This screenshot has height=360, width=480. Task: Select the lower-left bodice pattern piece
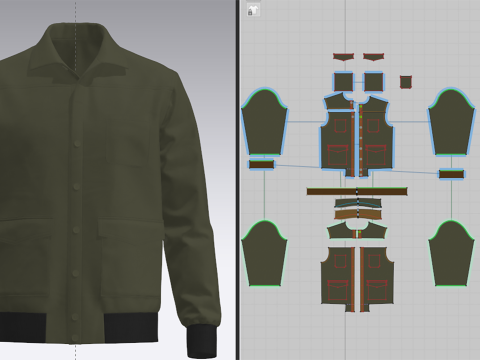[337, 278]
